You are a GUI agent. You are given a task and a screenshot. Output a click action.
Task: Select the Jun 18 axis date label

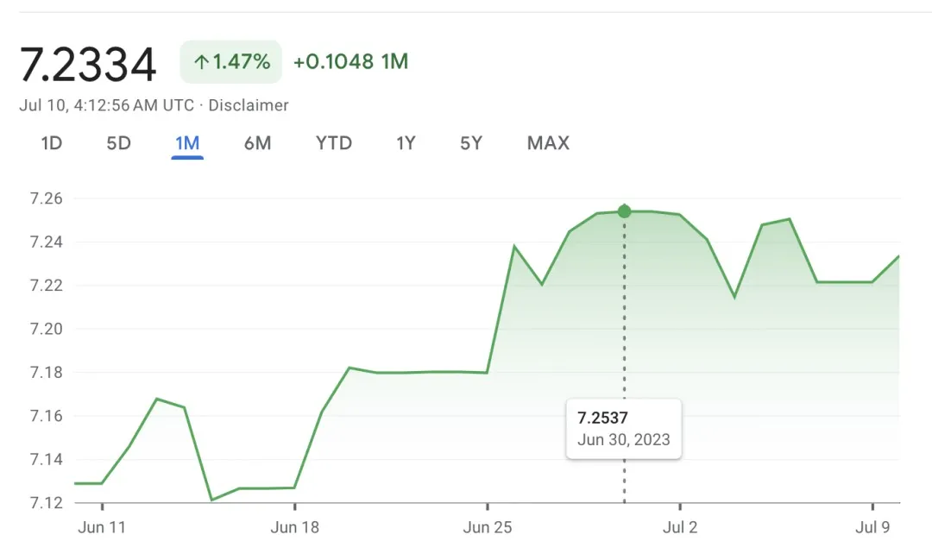[295, 526]
